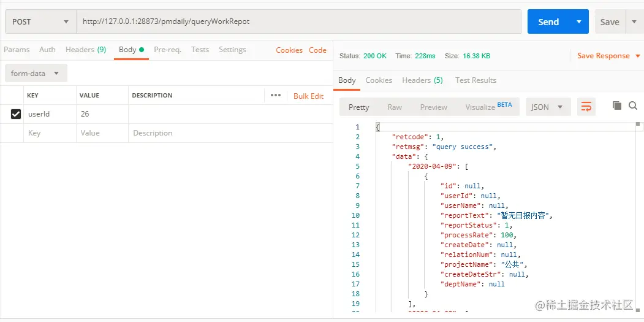
Task: Open the Pre-req. tab
Action: (167, 50)
